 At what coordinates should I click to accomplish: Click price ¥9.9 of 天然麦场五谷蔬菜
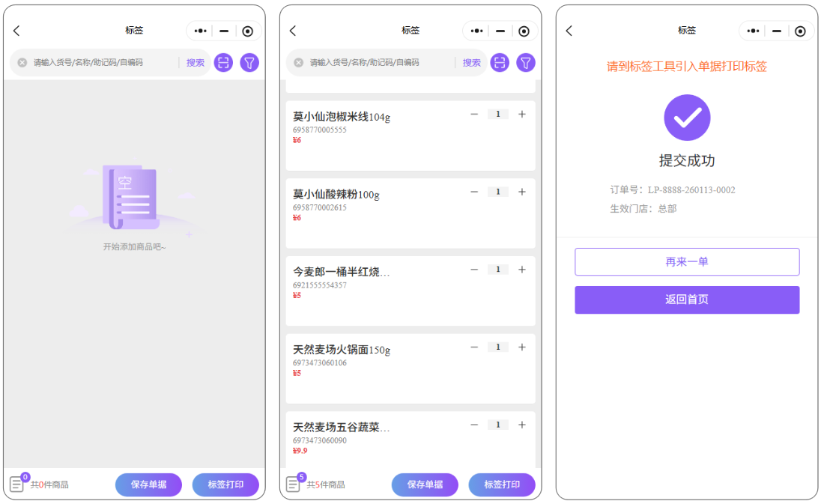point(300,451)
